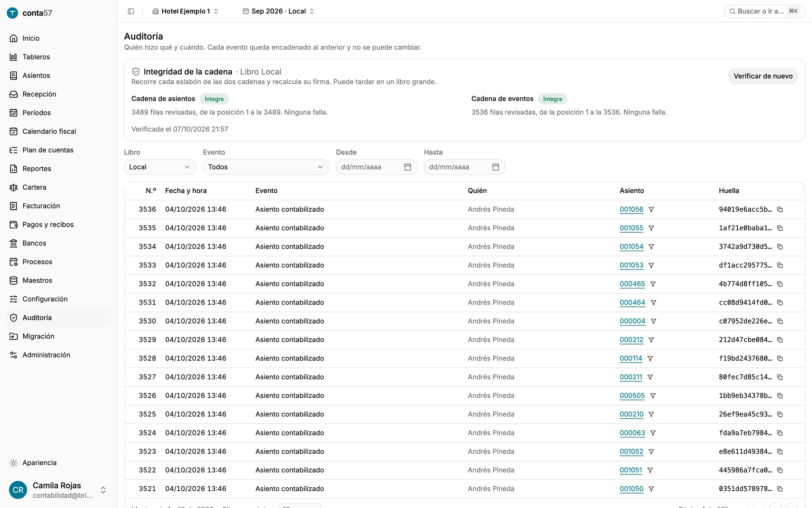Go to Inicio in sidebar
Screen dimensions: 812x508
coord(58,38)
